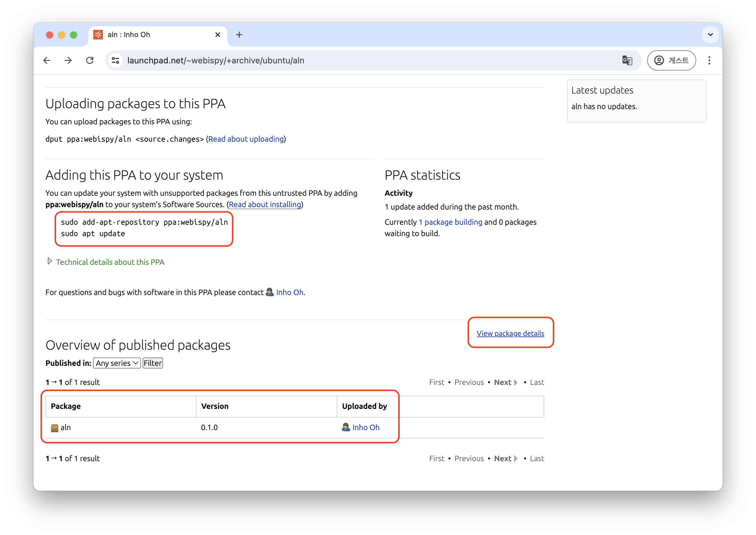The height and width of the screenshot is (535, 756).
Task: Open Inho Oh link in Uploaded by column
Action: pos(366,427)
